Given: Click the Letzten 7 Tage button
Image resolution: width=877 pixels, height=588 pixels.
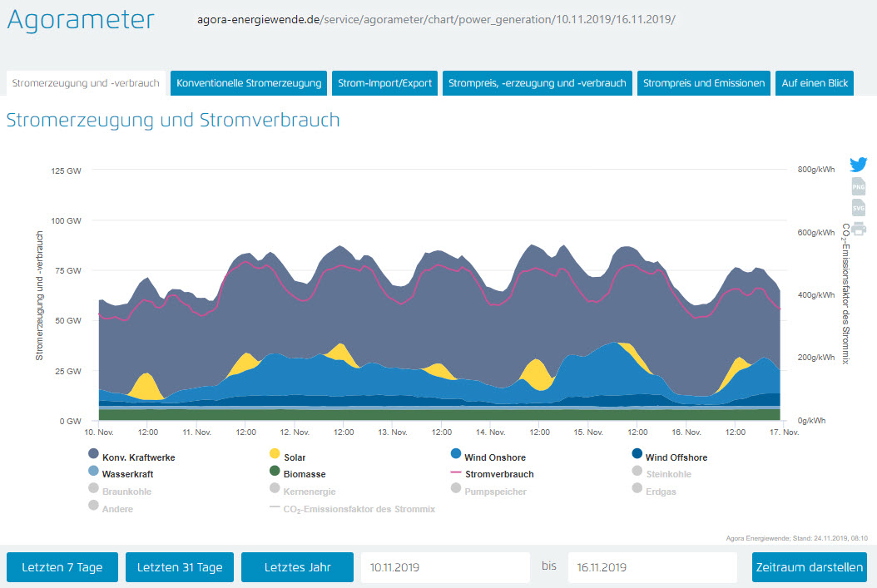Looking at the screenshot, I should pos(62,567).
